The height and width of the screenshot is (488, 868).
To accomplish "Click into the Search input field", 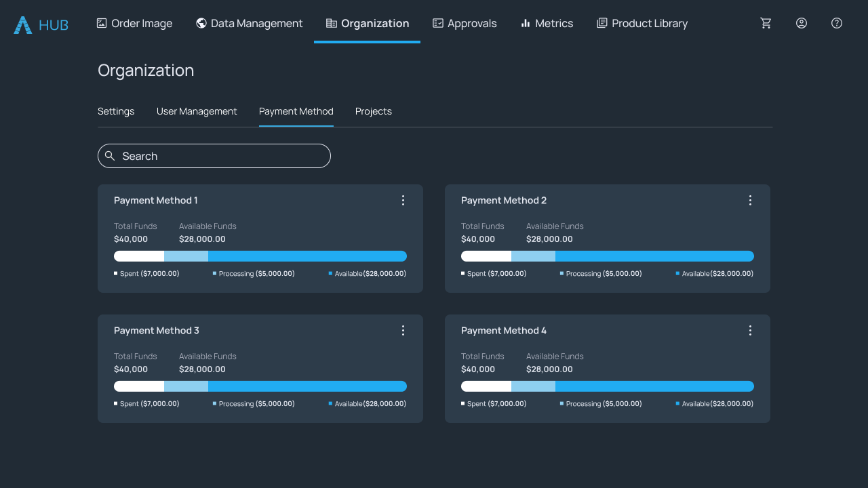I will click(x=224, y=156).
